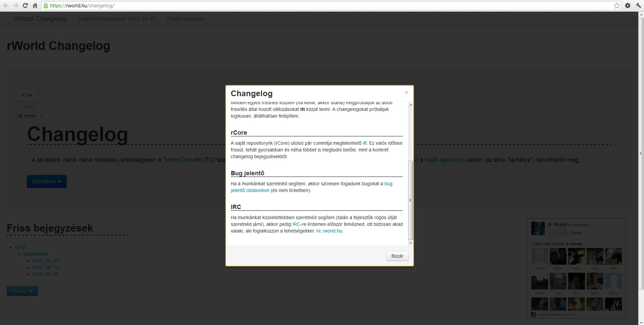Click Dávid profile picture in Facebook widget

coord(540,281)
